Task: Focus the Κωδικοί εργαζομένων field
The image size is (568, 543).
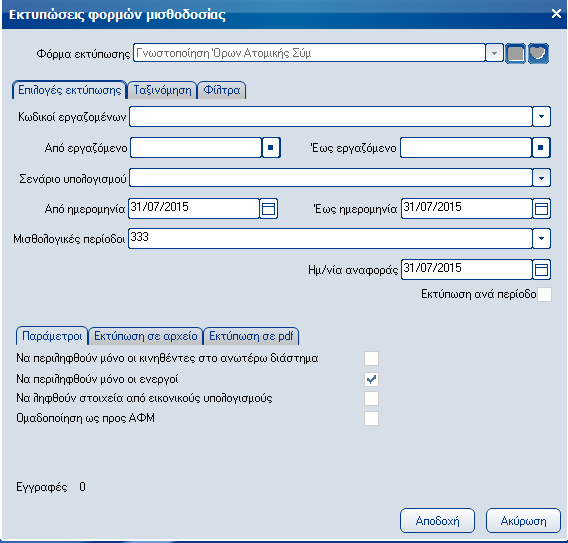Action: click(331, 117)
